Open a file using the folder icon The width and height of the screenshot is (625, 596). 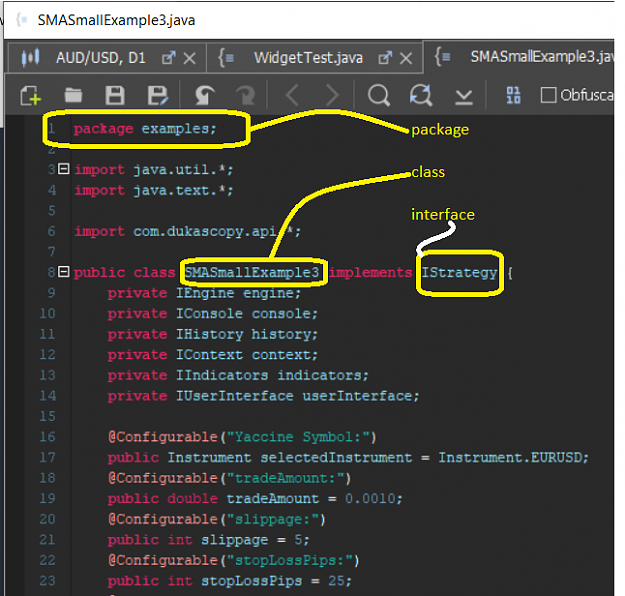pyautogui.click(x=73, y=96)
